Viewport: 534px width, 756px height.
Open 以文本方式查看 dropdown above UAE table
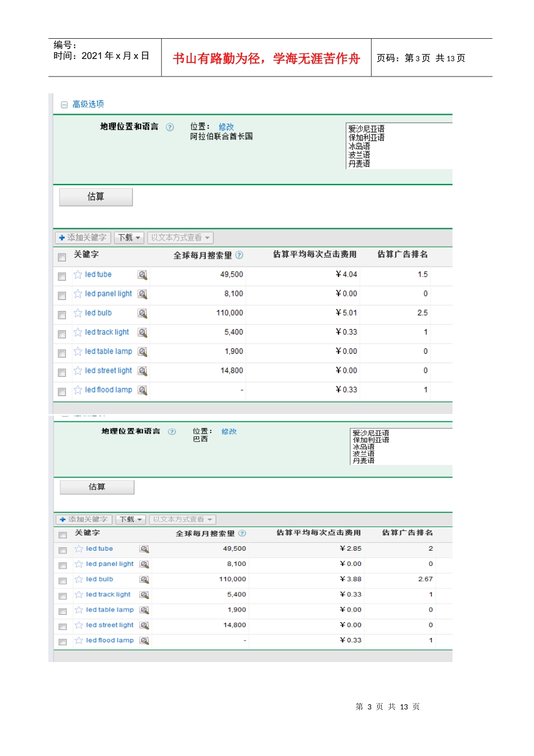180,238
